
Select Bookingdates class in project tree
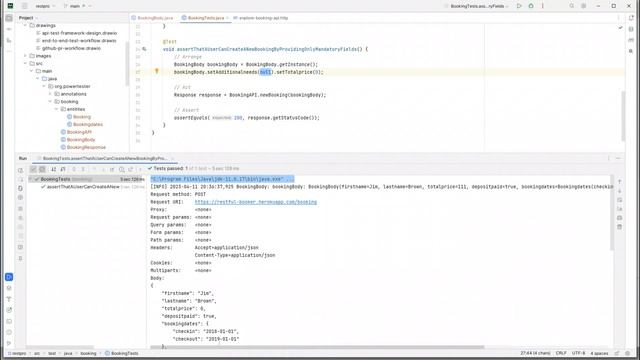tap(88, 124)
